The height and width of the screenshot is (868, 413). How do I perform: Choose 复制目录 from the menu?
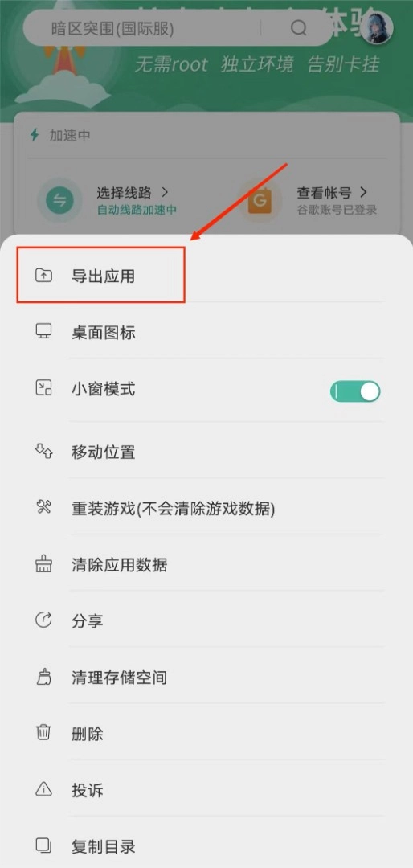pyautogui.click(x=206, y=845)
